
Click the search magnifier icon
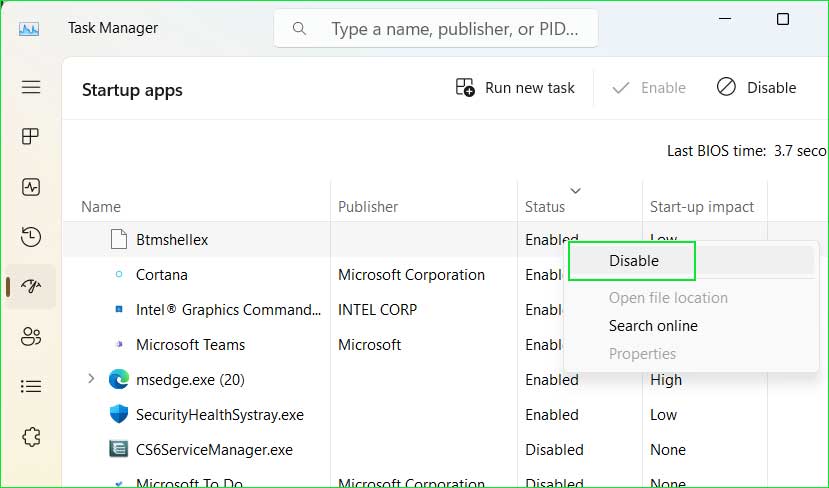pos(299,28)
